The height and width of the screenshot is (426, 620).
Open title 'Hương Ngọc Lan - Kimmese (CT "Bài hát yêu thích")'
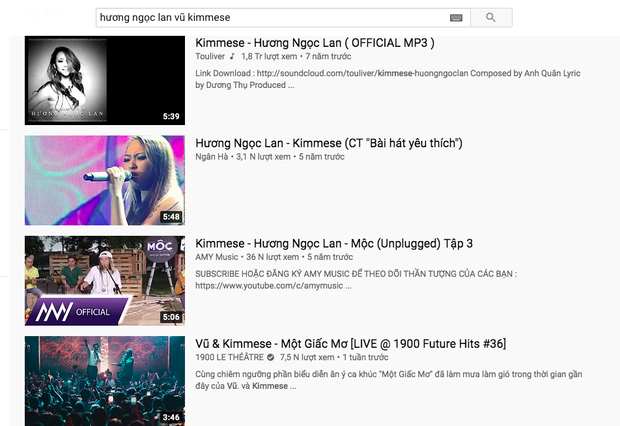coord(329,143)
